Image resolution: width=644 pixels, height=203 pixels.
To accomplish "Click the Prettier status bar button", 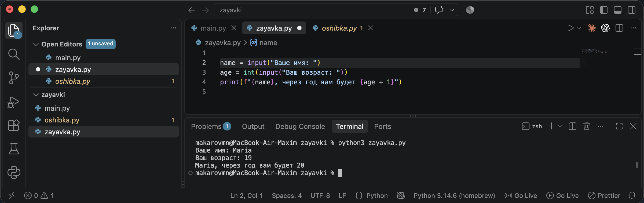I will [604, 195].
